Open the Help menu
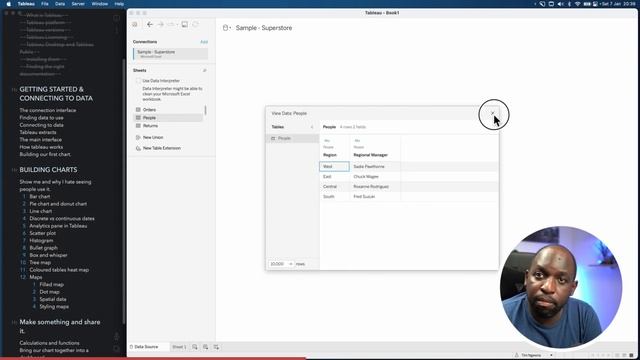Image resolution: width=640 pixels, height=360 pixels. 119,4
